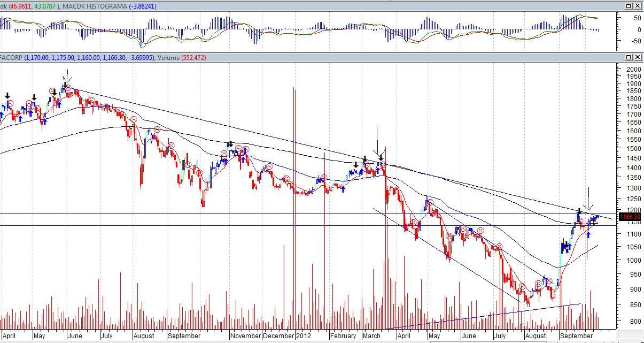Screen dimensions: 644x343
Task: Click the 1300 price axis value
Action: (x=633, y=188)
